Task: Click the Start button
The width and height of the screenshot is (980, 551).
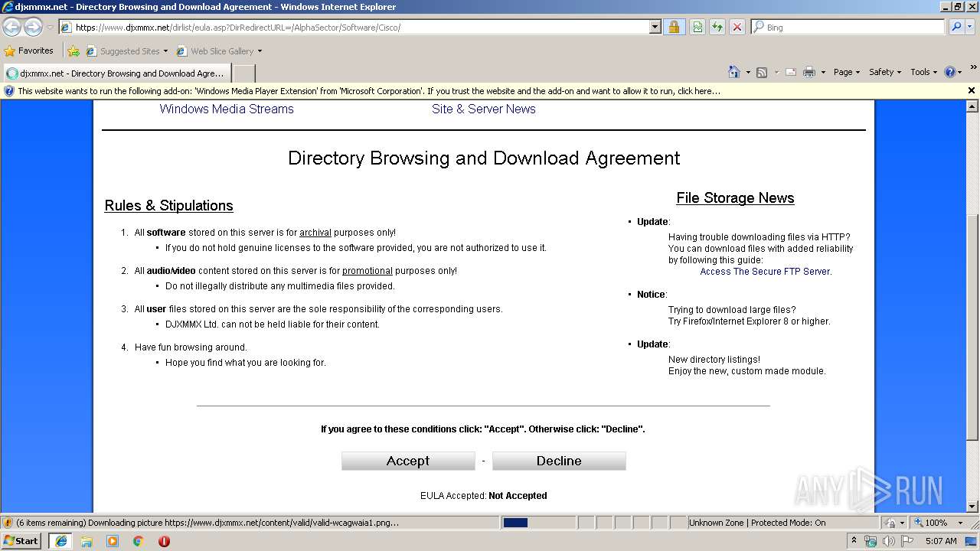Action: click(x=21, y=541)
